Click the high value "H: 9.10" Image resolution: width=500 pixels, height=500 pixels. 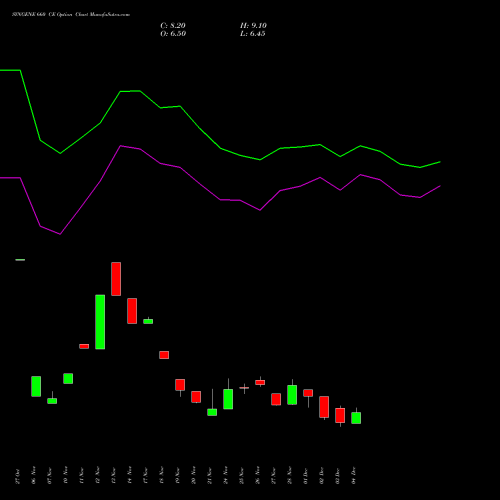tap(253, 26)
